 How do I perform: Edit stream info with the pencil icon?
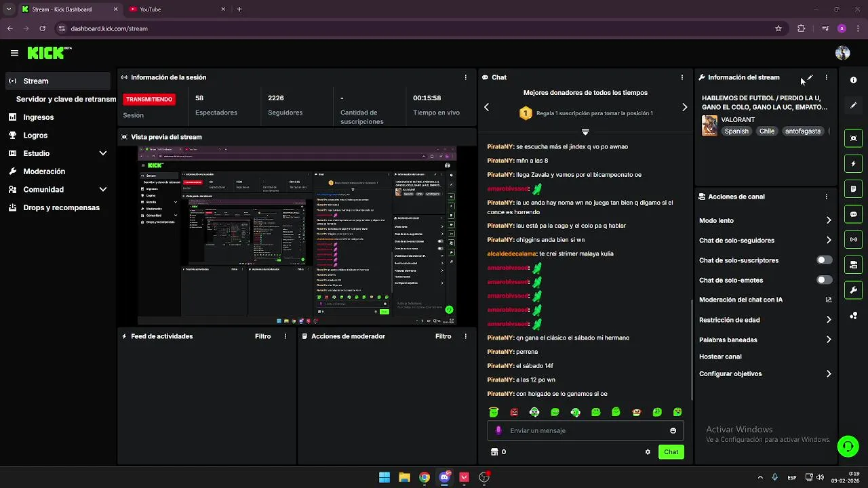click(810, 77)
